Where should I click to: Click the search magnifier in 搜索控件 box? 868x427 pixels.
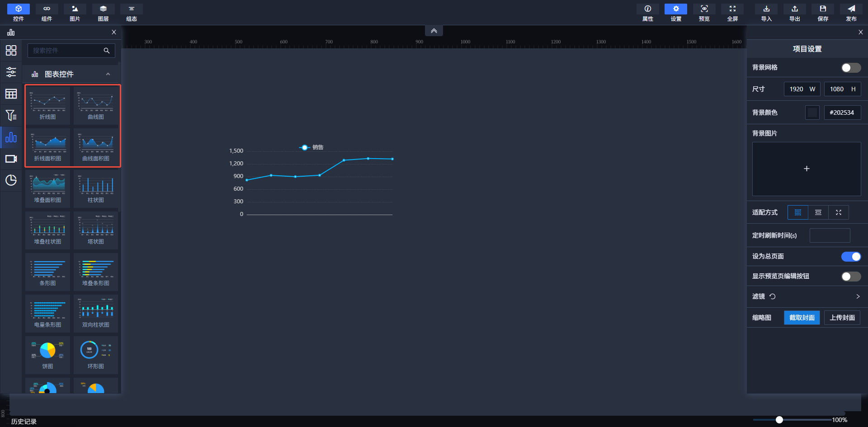tap(107, 51)
